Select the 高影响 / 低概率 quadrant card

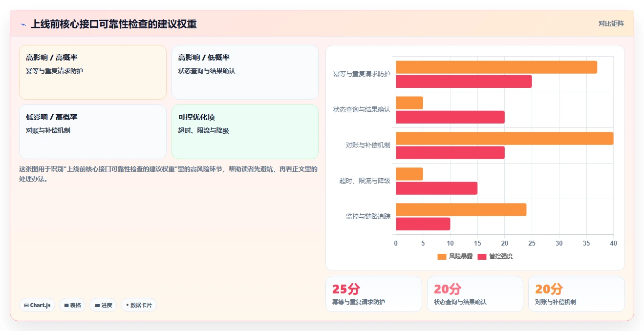(245, 72)
